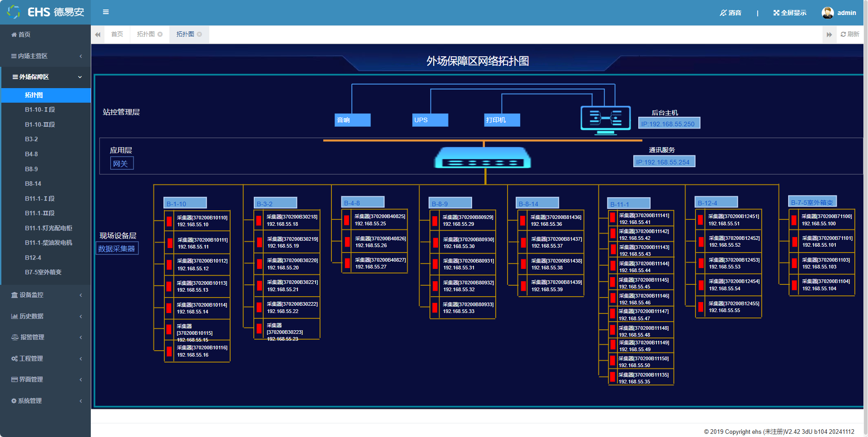Expand the 内场主营区 menu
Image resolution: width=868 pixels, height=437 pixels.
click(x=45, y=56)
